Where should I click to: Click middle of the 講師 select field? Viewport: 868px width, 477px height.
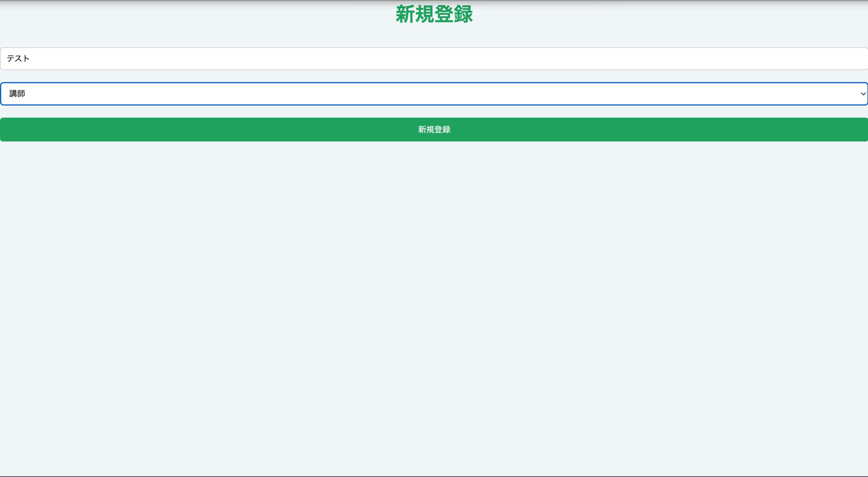point(434,94)
